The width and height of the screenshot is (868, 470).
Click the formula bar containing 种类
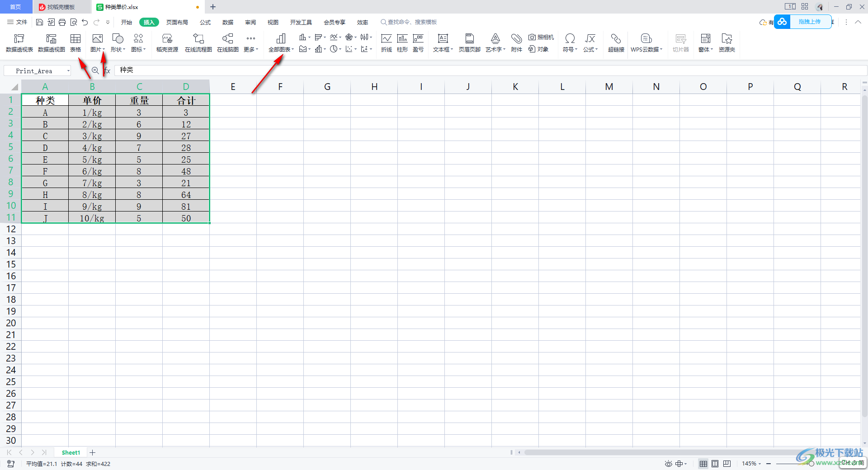coord(491,70)
